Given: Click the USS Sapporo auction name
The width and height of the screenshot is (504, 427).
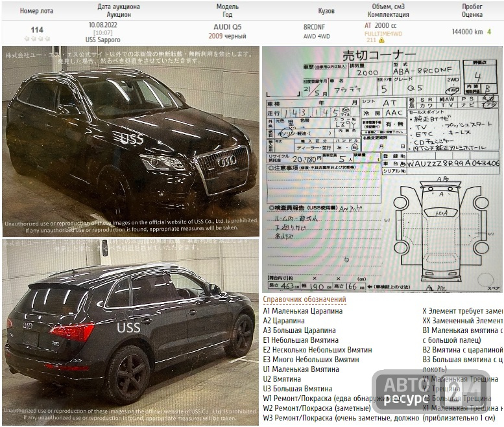Looking at the screenshot, I should coord(103,40).
